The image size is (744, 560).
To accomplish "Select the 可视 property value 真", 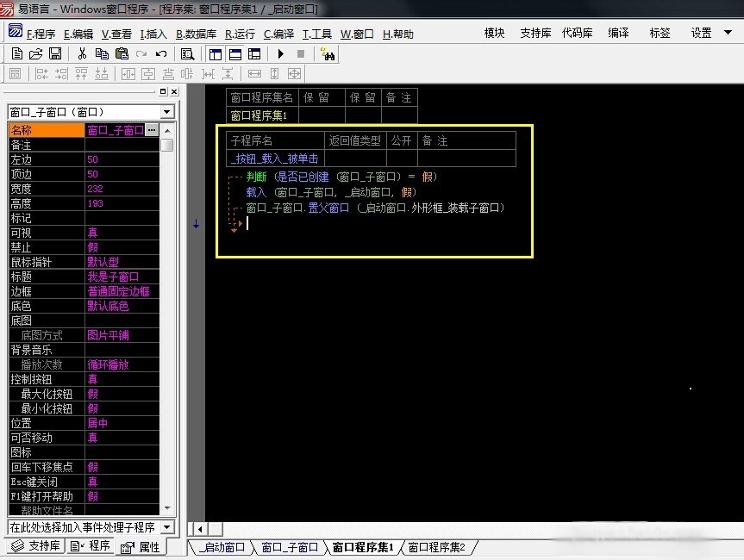I will point(122,233).
